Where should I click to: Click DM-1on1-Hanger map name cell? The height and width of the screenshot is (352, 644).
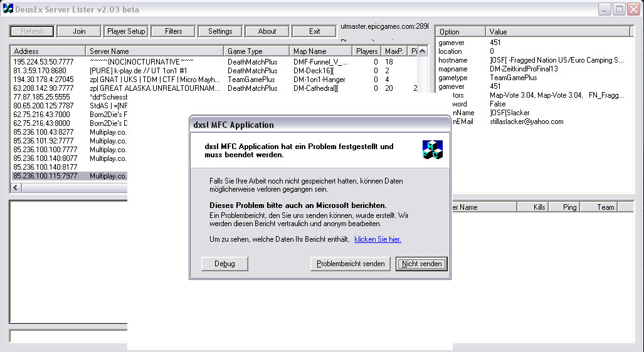(319, 80)
